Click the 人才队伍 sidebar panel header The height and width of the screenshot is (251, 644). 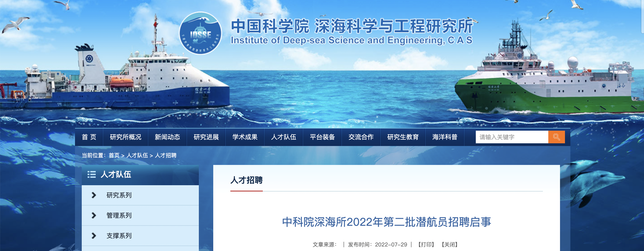coord(140,175)
